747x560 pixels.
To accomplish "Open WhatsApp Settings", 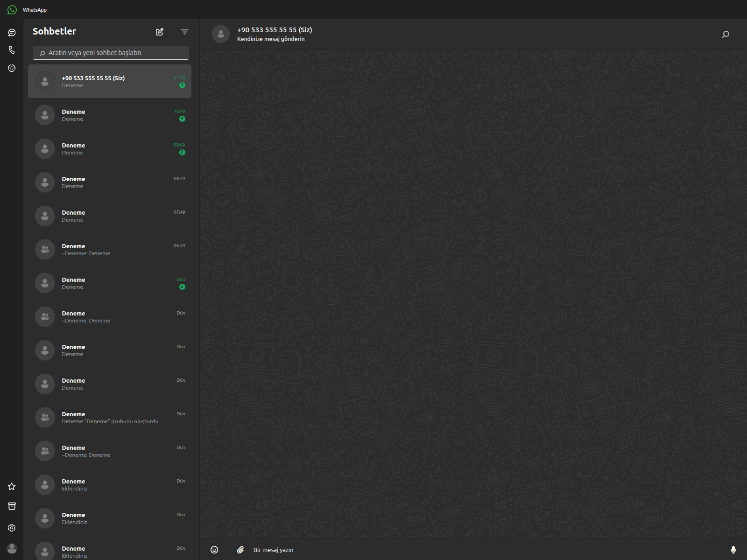I will 11,527.
